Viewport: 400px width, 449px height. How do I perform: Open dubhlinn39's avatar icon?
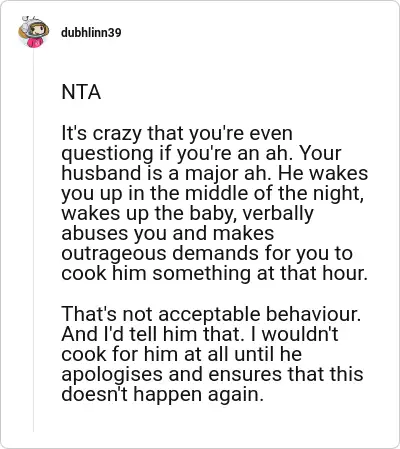coord(33,32)
